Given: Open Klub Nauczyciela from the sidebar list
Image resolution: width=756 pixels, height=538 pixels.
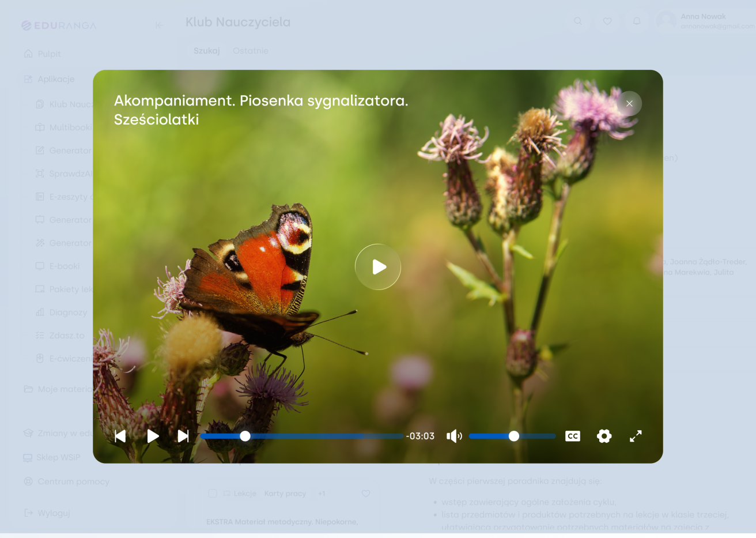Looking at the screenshot, I should [x=63, y=104].
